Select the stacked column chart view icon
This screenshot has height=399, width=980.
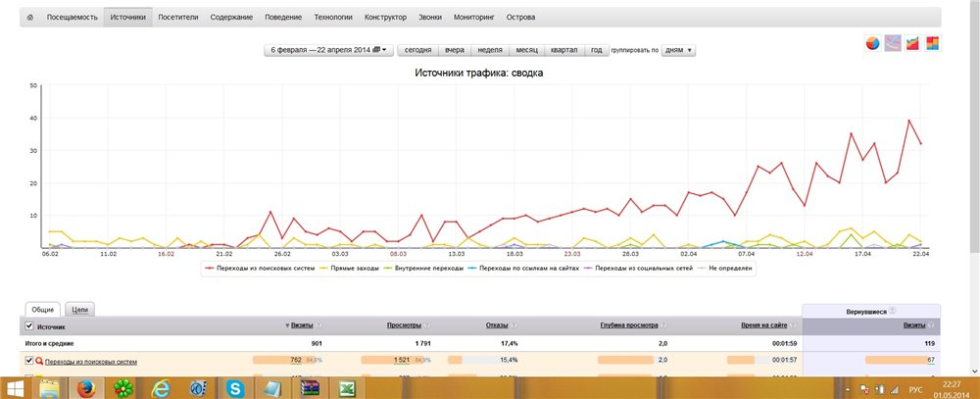click(932, 43)
